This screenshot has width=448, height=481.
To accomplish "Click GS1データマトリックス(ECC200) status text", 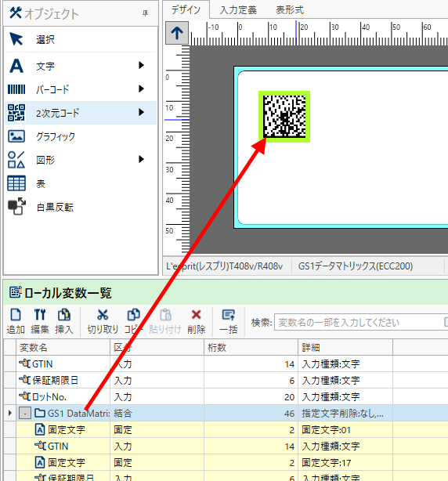I will tap(356, 266).
